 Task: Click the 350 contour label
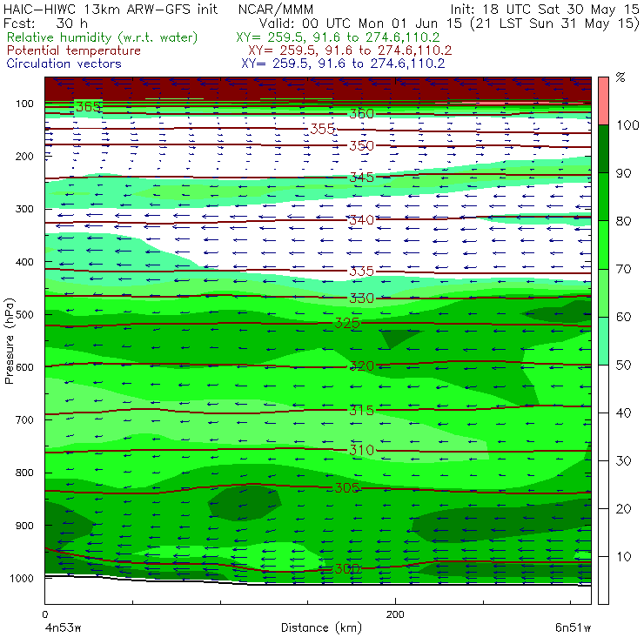click(361, 146)
